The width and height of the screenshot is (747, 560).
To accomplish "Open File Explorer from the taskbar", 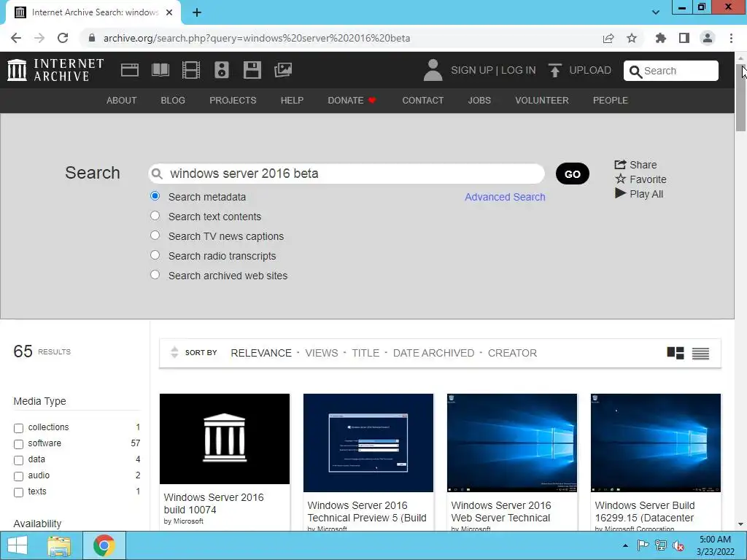I will [59, 545].
